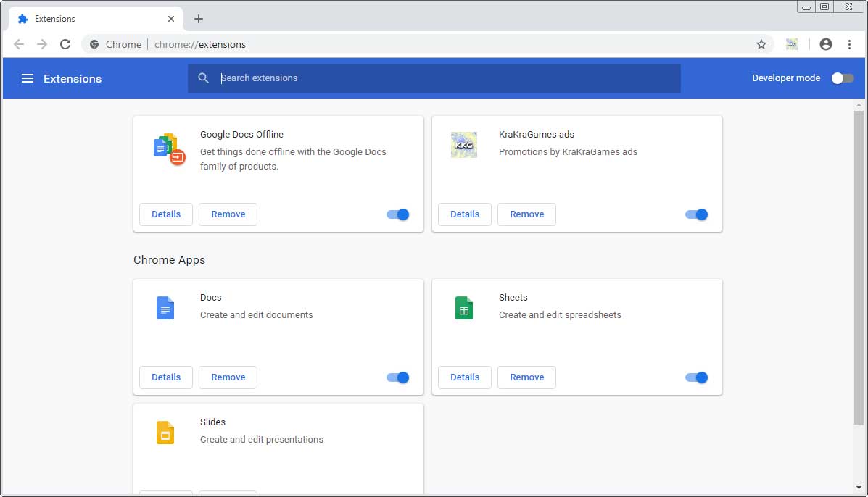Disable the Sheets app toggle

696,377
